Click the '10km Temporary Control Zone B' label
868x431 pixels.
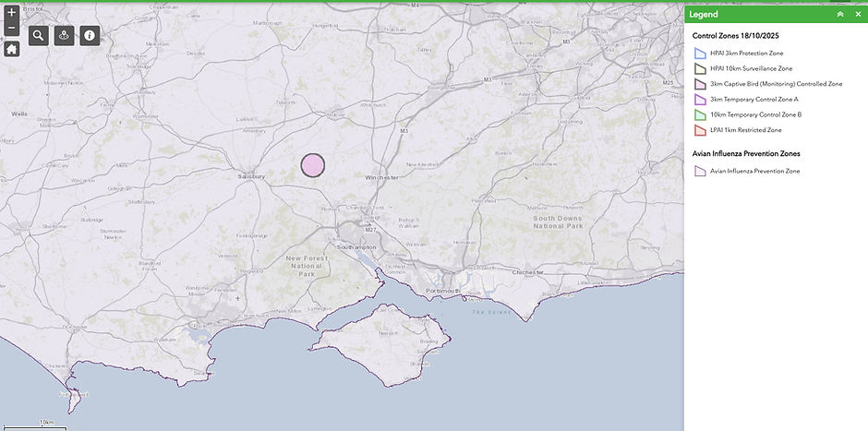[x=755, y=114]
